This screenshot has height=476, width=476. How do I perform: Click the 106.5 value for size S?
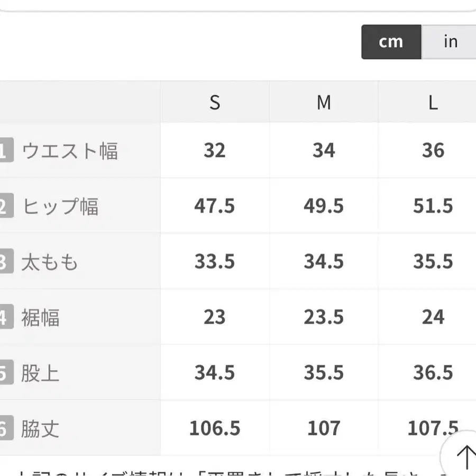(x=215, y=428)
